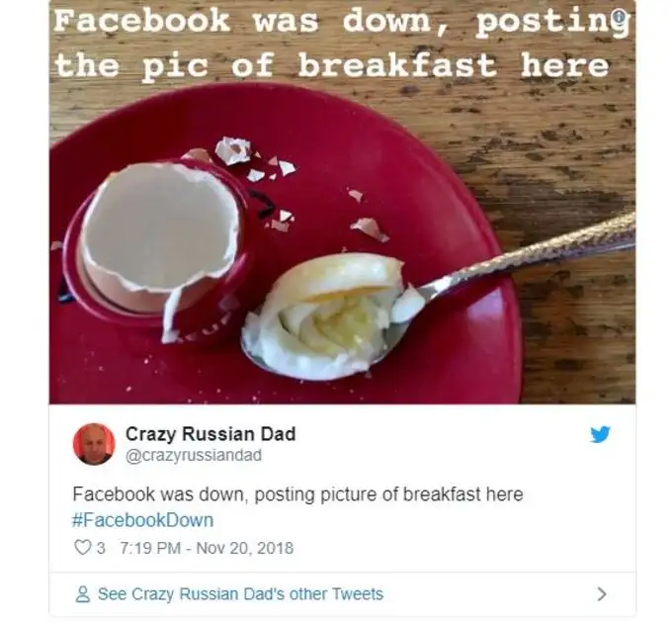This screenshot has height=628, width=672.
Task: Open Twitter via the blue bird logo
Action: [600, 434]
